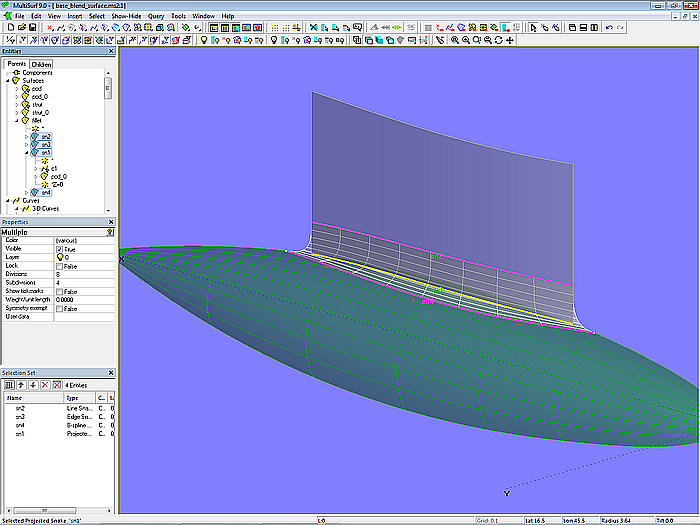Select the arrow pointer selection tool

tap(532, 28)
